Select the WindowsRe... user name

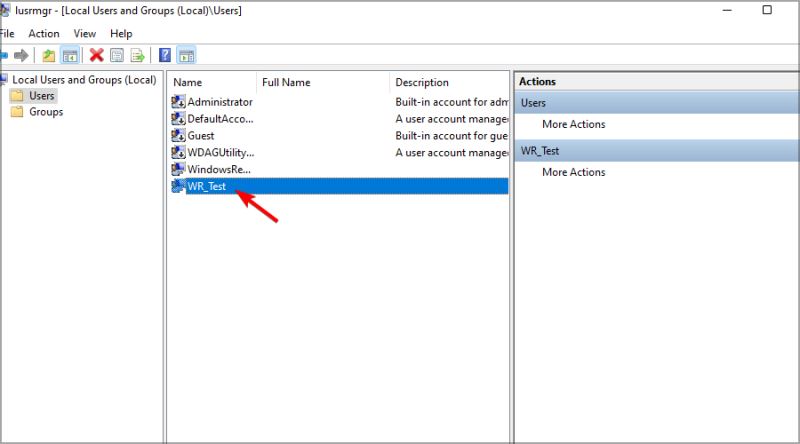219,169
